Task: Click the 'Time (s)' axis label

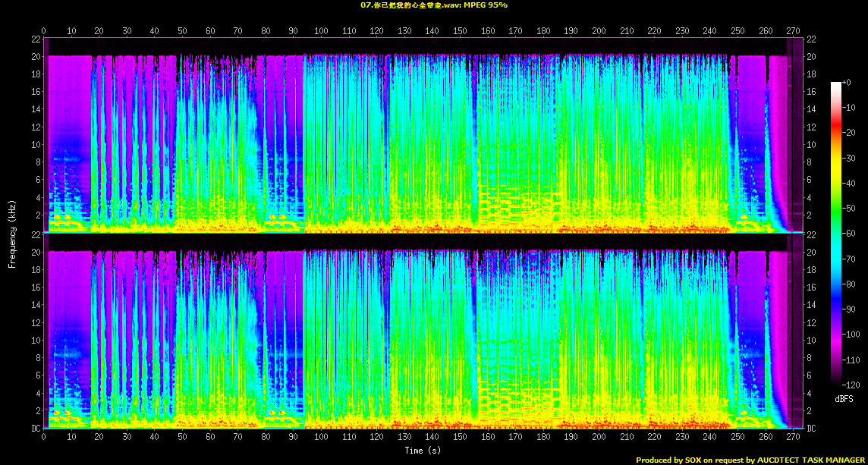Action: pos(423,450)
